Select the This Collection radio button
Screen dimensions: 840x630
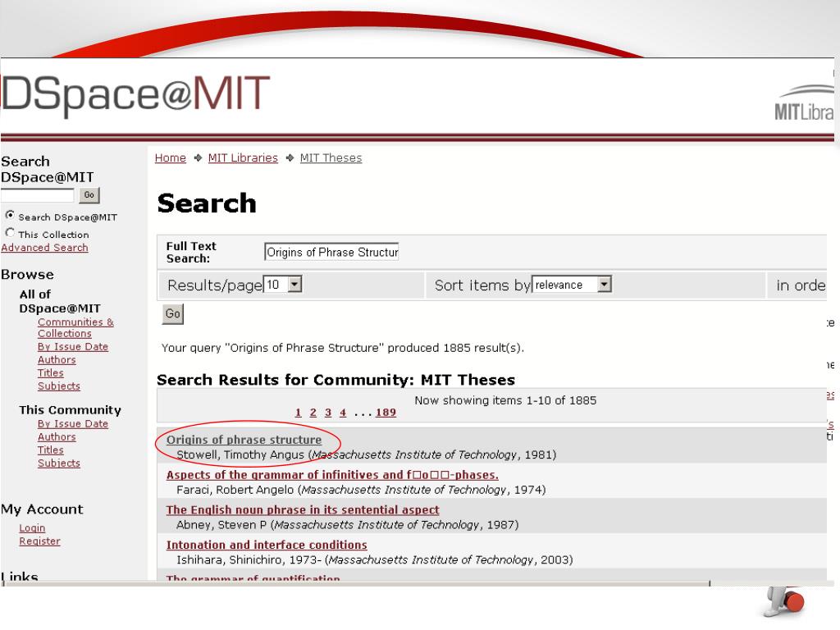click(10, 232)
